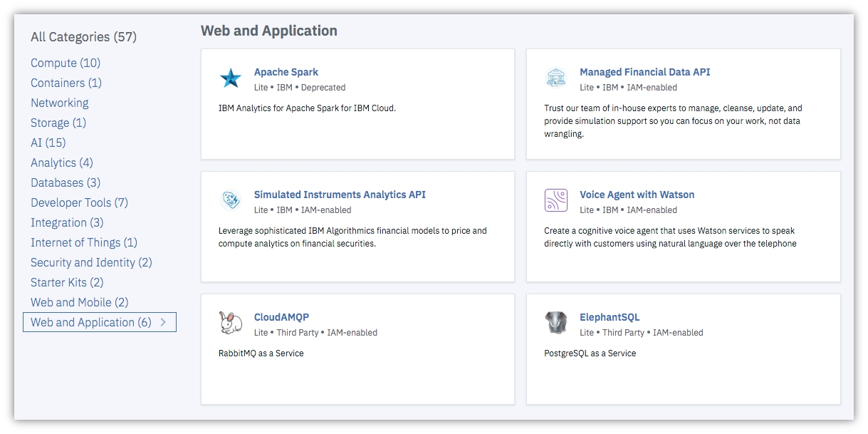Filter by Security and Identity (2)
The image size is (868, 434).
click(91, 262)
